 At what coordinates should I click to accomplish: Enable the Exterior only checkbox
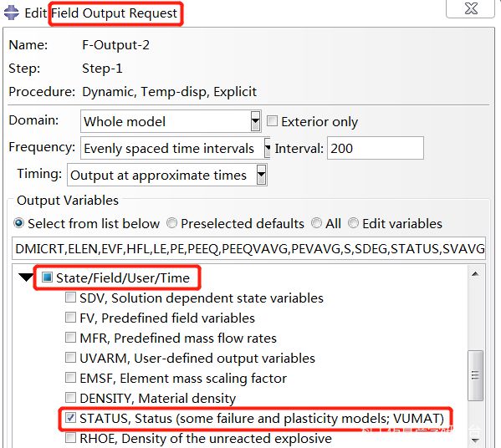pyautogui.click(x=272, y=121)
